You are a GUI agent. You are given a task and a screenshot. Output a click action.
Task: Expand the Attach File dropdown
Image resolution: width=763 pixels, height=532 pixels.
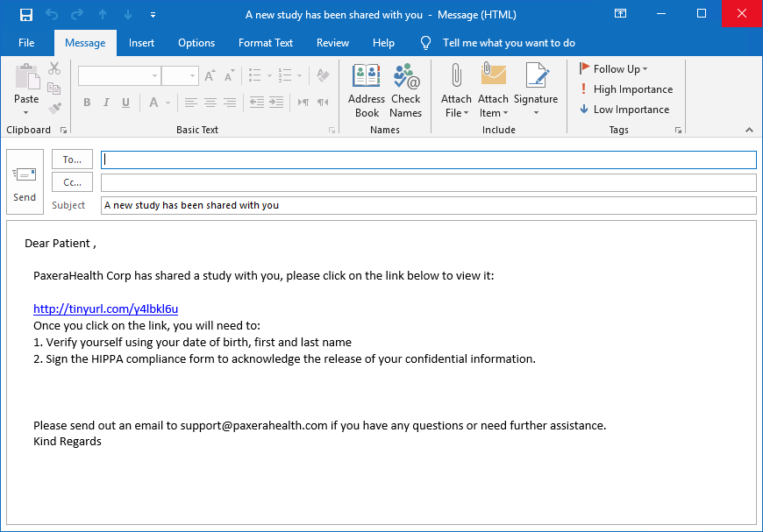point(456,112)
